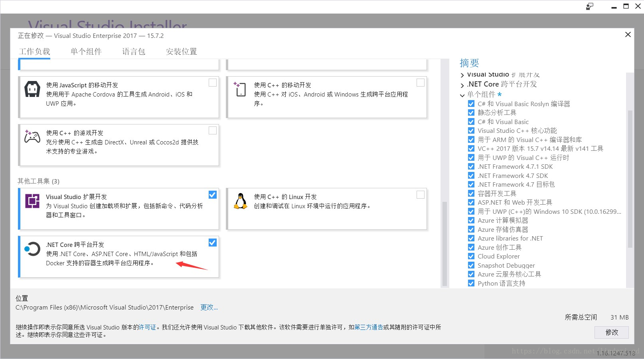This screenshot has height=359, width=644.
Task: Collapse the 单个组件 summary section
Action: [462, 95]
